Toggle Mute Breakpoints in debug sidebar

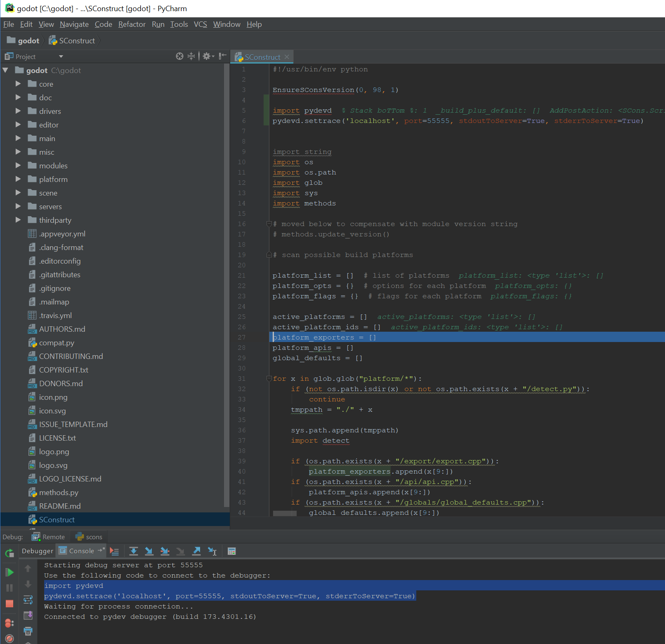(9, 639)
